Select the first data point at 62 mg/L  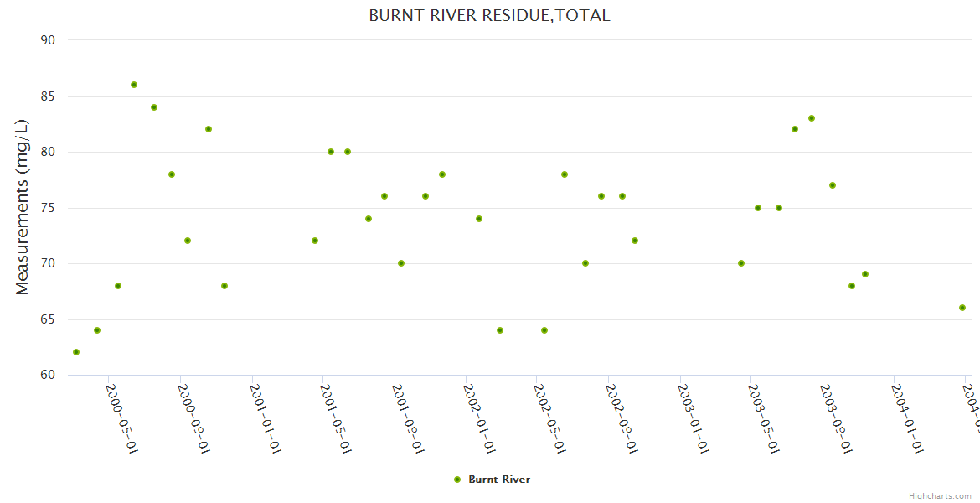click(x=76, y=352)
